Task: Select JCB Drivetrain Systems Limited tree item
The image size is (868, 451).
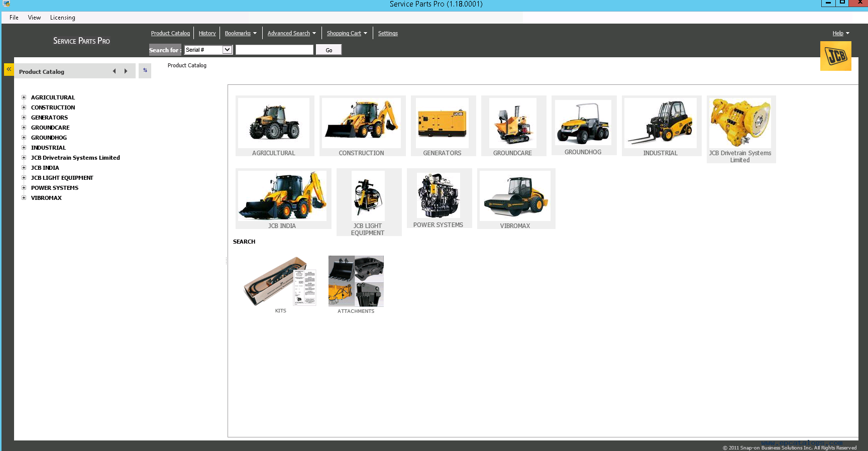Action: [75, 158]
